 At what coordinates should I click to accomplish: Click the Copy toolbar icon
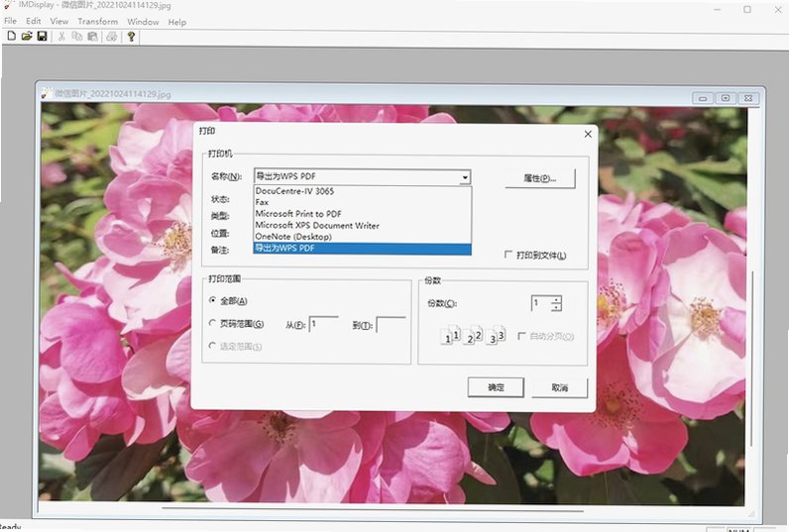point(77,37)
